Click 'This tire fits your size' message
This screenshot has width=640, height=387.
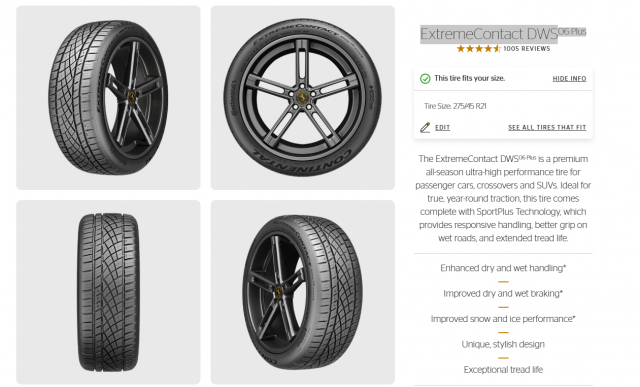click(x=469, y=78)
